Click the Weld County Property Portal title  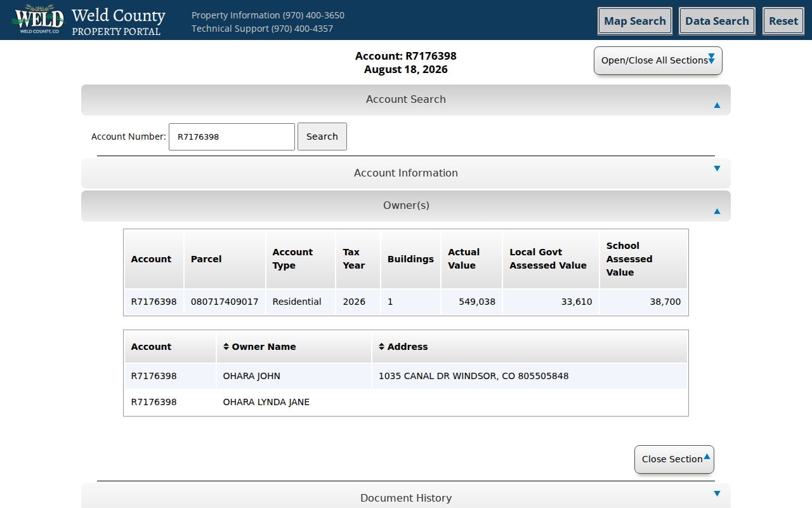pos(118,21)
